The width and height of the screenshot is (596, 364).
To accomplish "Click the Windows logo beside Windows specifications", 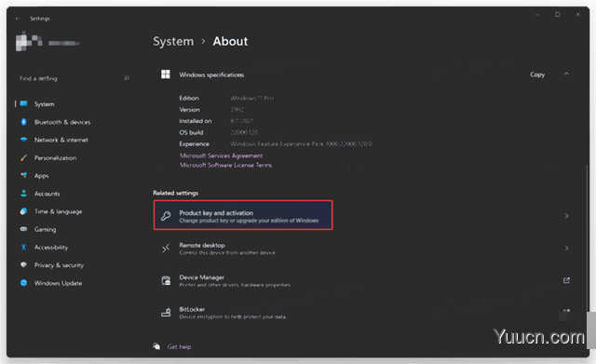I will pyautogui.click(x=166, y=74).
